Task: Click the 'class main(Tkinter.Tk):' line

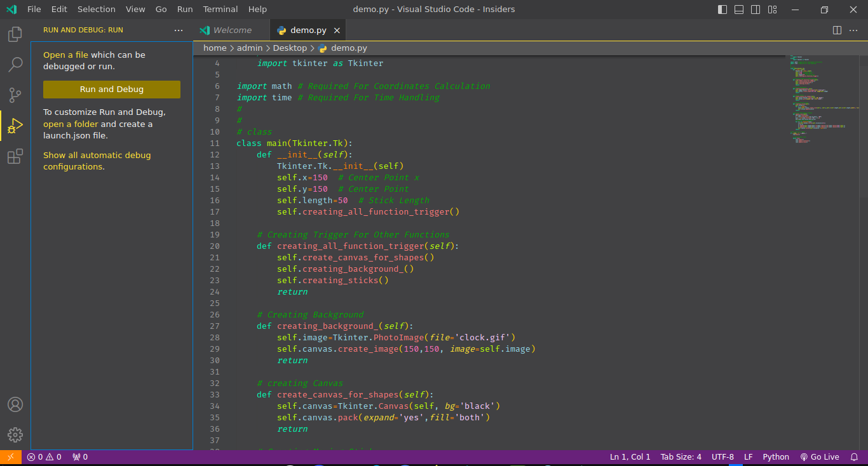Action: coord(294,143)
